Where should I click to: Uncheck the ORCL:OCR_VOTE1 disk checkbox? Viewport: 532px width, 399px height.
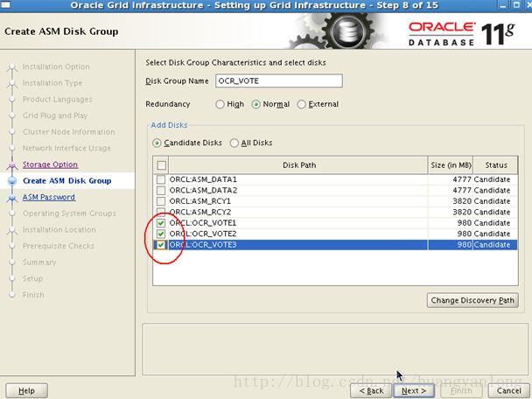[161, 223]
